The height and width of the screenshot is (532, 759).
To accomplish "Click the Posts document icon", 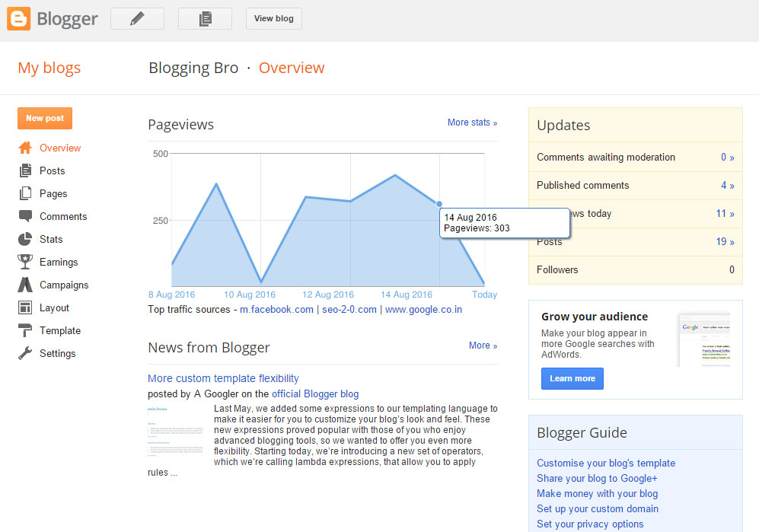I will pyautogui.click(x=25, y=170).
